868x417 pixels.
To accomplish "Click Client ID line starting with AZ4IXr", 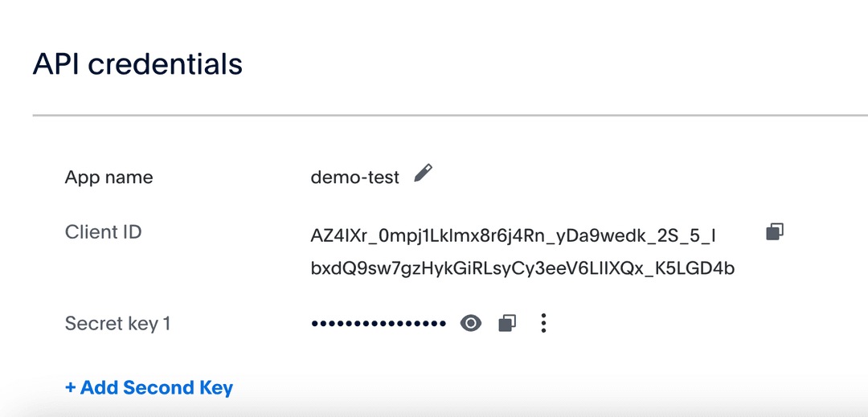I will point(513,236).
